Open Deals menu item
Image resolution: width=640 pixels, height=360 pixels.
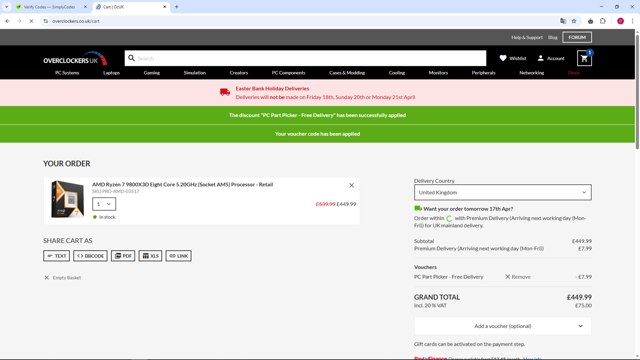573,73
